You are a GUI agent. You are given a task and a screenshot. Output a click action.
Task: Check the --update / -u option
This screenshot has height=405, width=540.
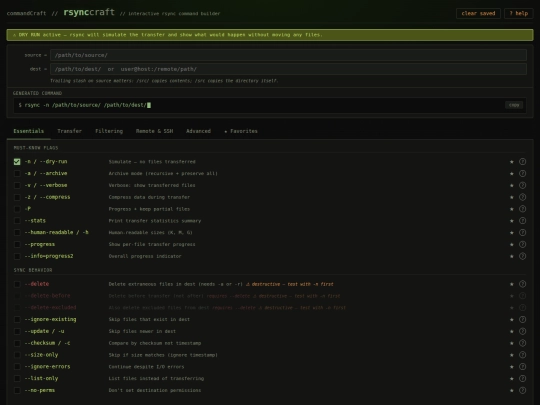[x=17, y=331]
